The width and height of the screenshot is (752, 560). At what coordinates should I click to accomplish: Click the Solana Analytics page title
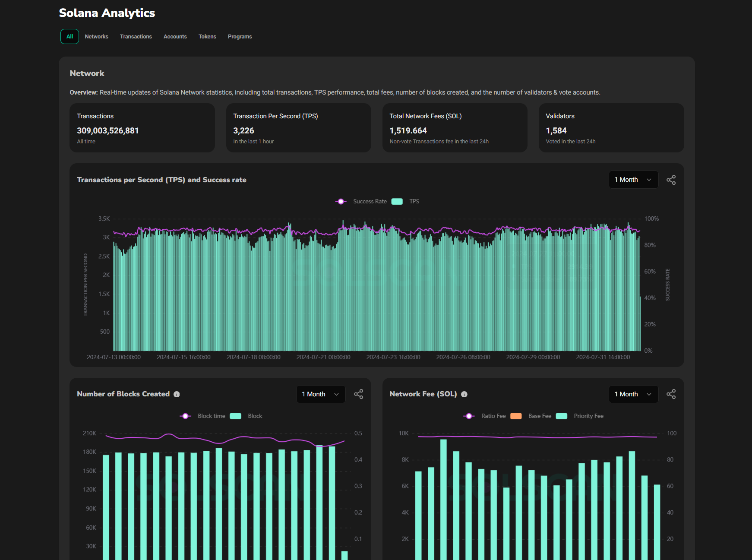point(107,13)
